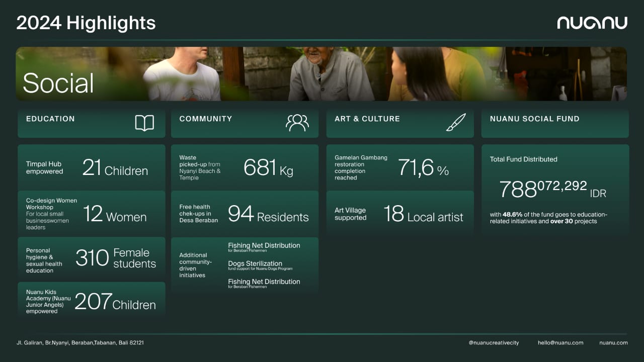644x362 pixels.
Task: Visit the nuanu.com website link
Action: pyautogui.click(x=613, y=343)
